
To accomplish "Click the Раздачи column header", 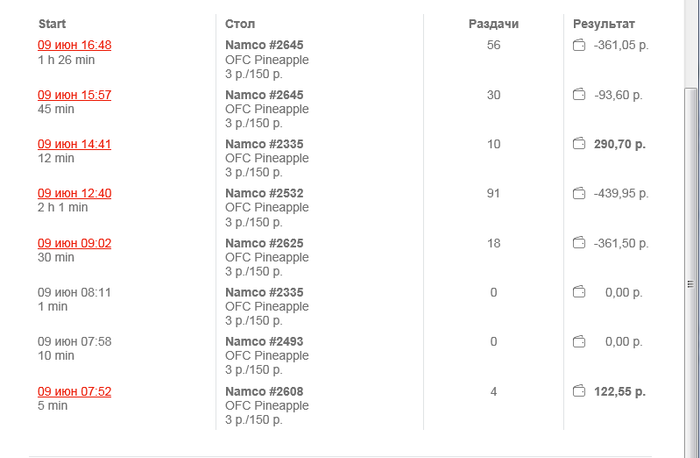I will (x=493, y=23).
